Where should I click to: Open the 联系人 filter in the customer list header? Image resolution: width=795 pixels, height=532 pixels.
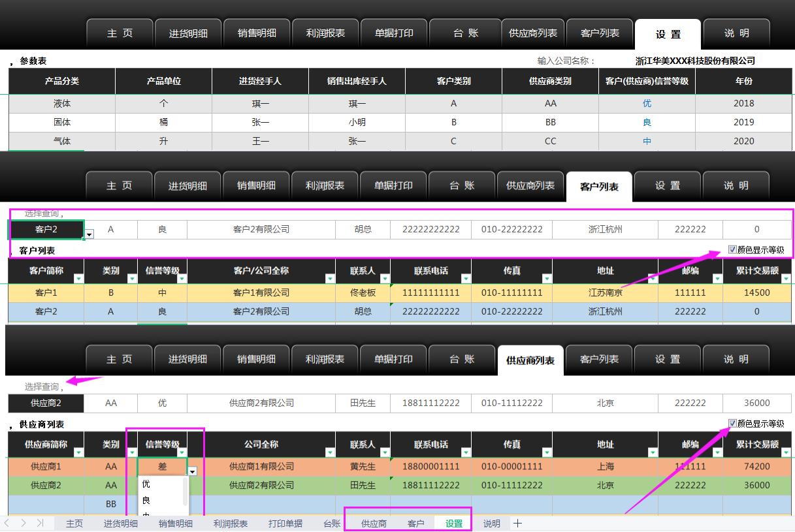click(385, 278)
